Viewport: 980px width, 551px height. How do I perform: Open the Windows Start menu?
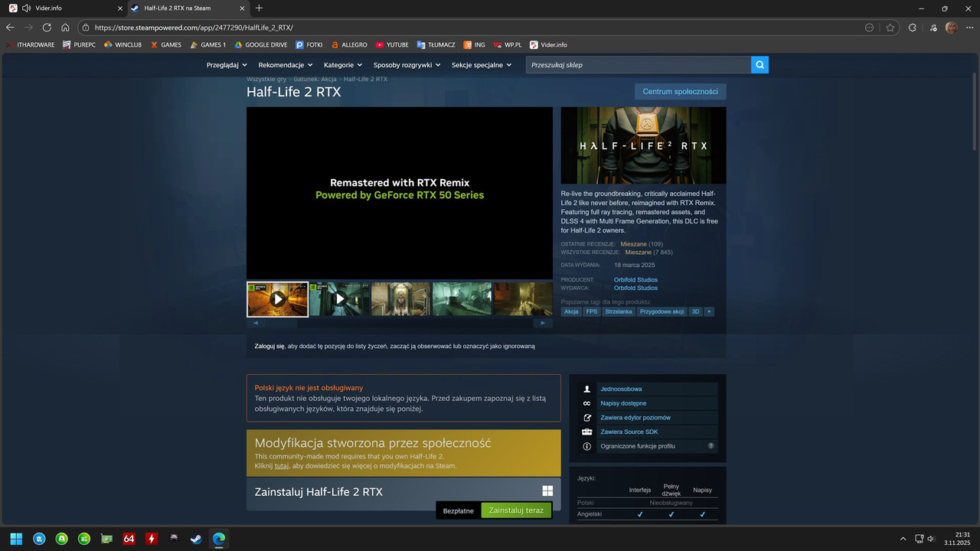pyautogui.click(x=16, y=538)
